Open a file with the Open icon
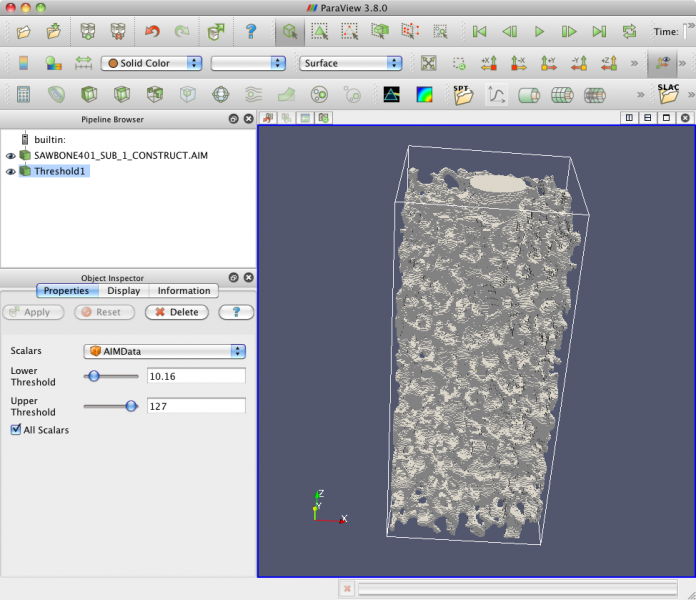 23,32
